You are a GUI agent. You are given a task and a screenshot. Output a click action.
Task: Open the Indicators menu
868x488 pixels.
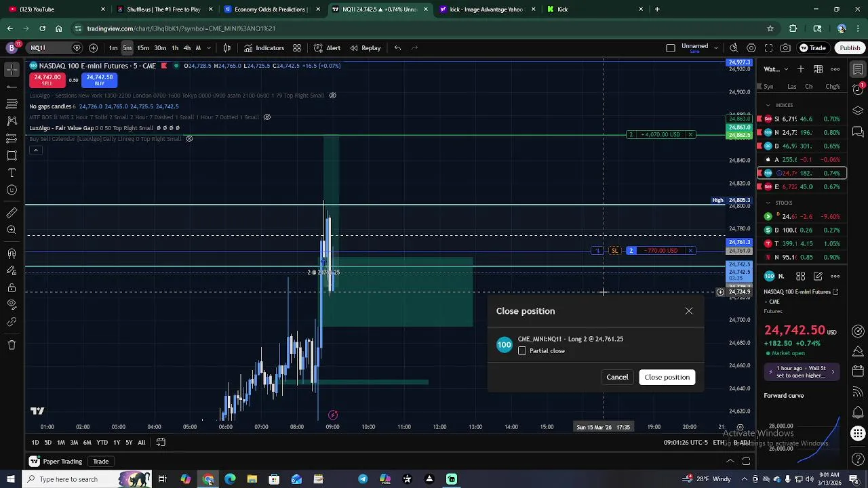(x=264, y=48)
